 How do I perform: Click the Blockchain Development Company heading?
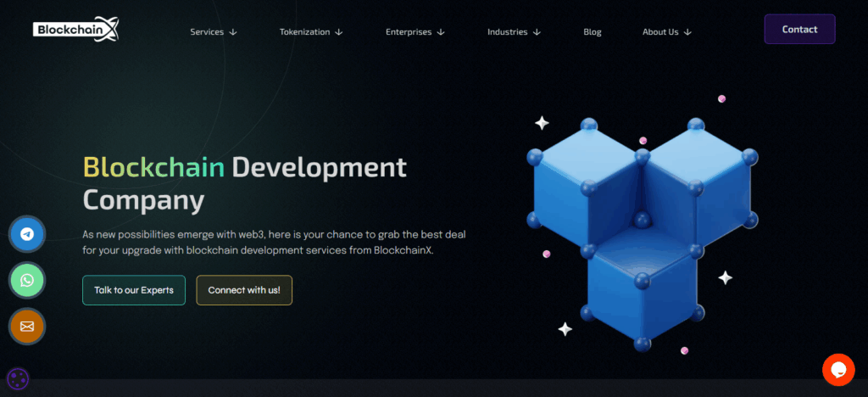point(244,183)
